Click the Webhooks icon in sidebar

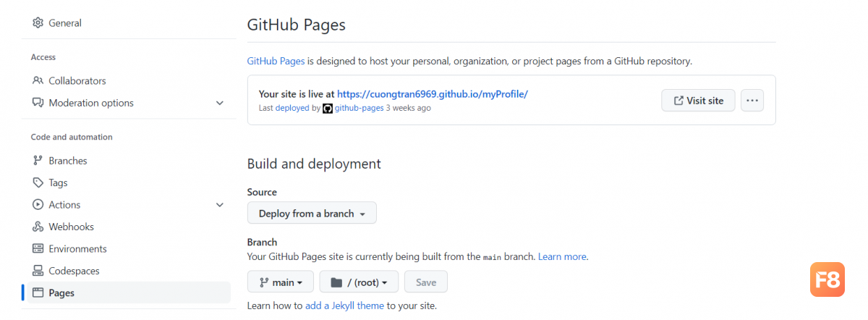(x=38, y=227)
